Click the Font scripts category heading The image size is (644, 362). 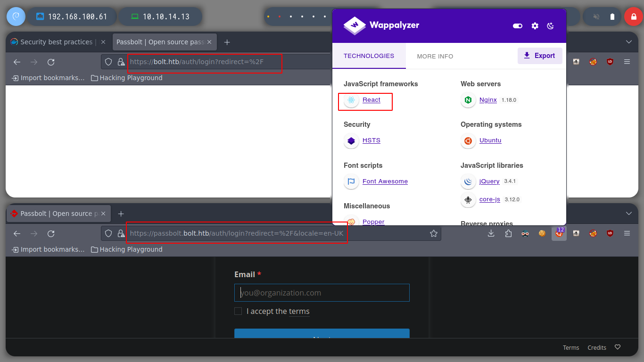point(363,165)
